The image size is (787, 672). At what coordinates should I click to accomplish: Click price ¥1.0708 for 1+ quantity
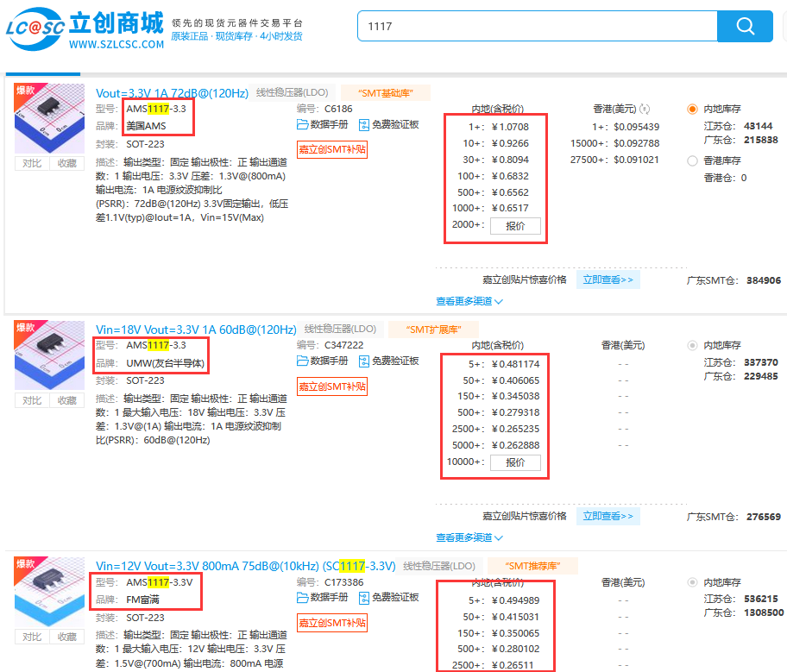(x=511, y=127)
